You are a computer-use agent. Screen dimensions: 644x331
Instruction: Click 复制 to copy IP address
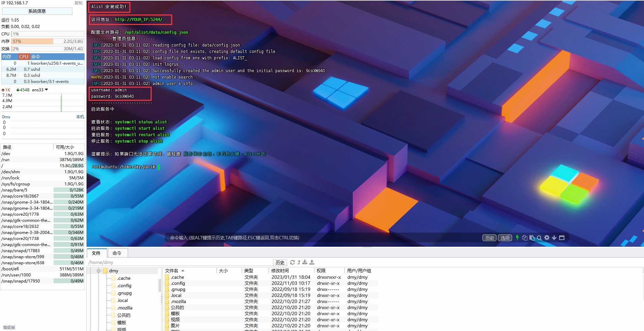[79, 3]
